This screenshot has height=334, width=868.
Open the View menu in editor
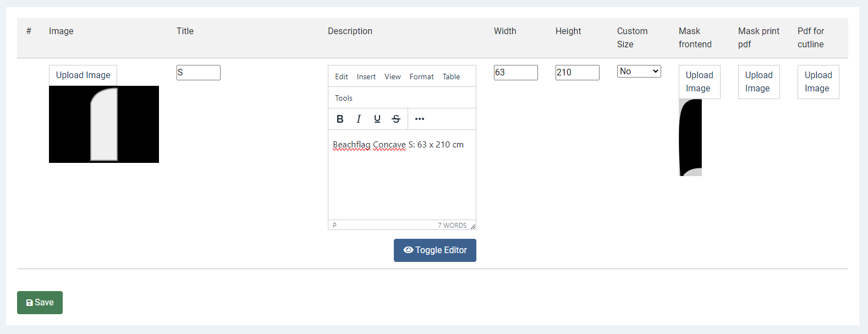click(x=393, y=76)
